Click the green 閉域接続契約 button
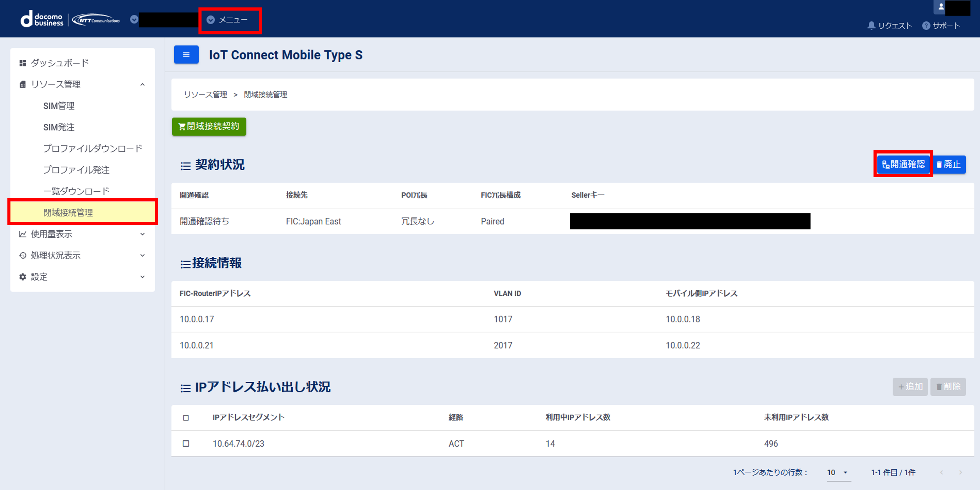Screen dimensions: 980x490 (209, 126)
